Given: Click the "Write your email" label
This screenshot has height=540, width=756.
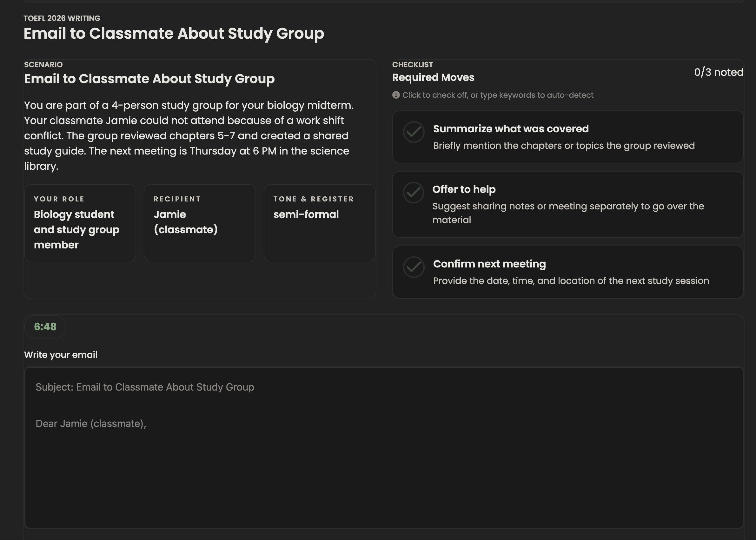Looking at the screenshot, I should click(61, 354).
